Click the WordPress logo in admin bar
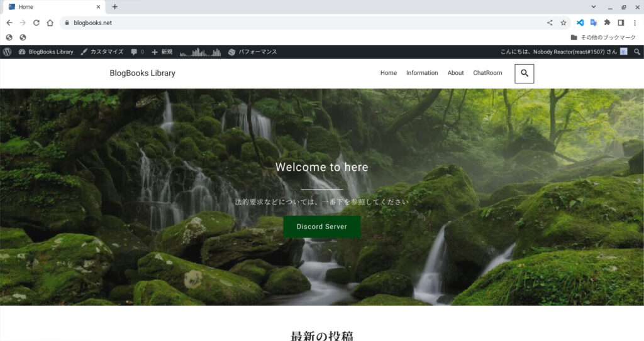The width and height of the screenshot is (644, 341). 8,52
